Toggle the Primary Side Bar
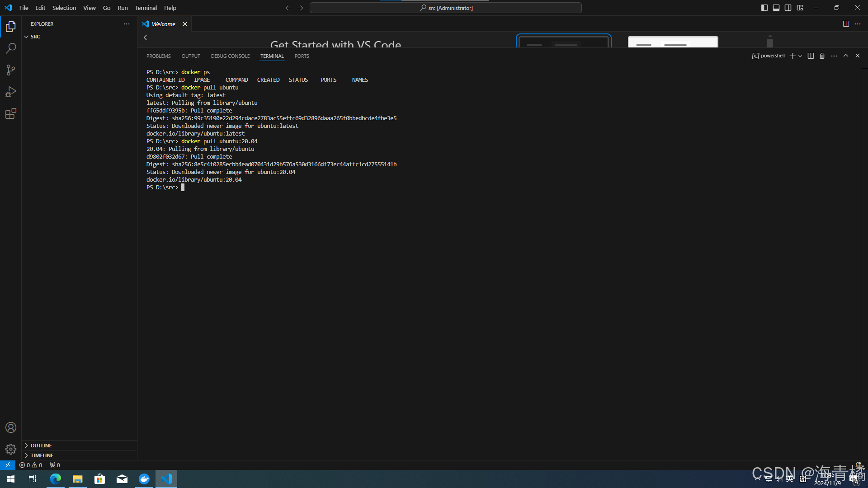Viewport: 868px width, 488px height. [764, 8]
